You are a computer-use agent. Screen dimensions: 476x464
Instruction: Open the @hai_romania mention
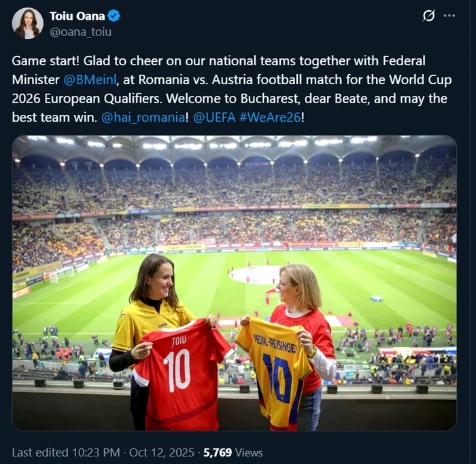(142, 117)
